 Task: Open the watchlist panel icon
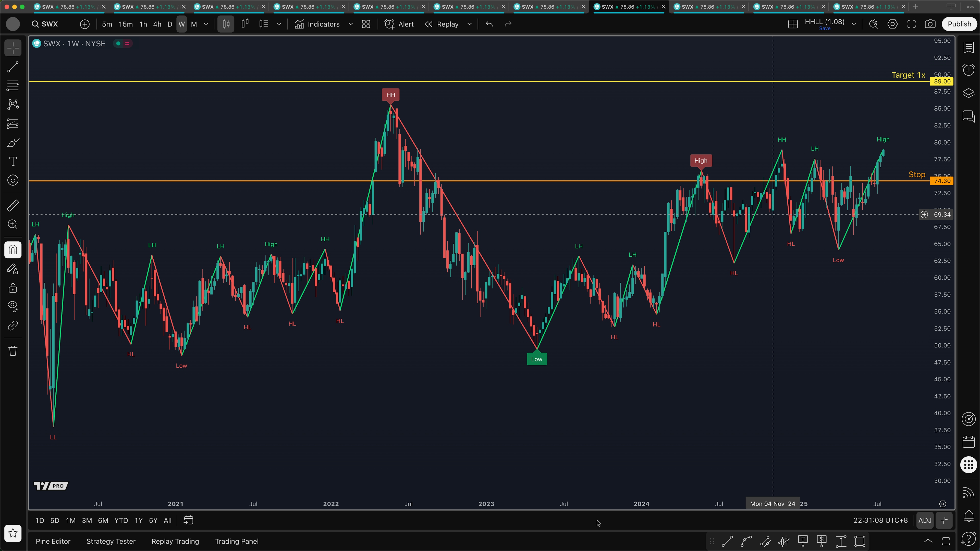point(969,47)
